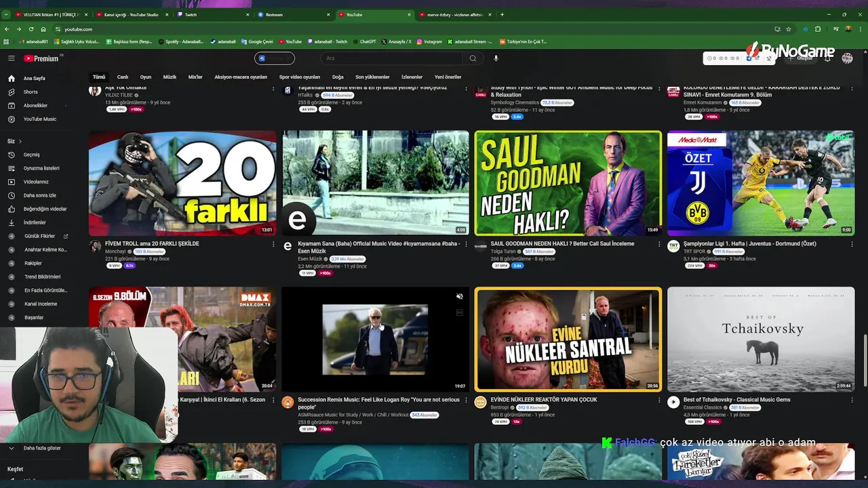The image size is (868, 488).
Task: Open Videolarınız in the sidebar
Action: (x=36, y=182)
